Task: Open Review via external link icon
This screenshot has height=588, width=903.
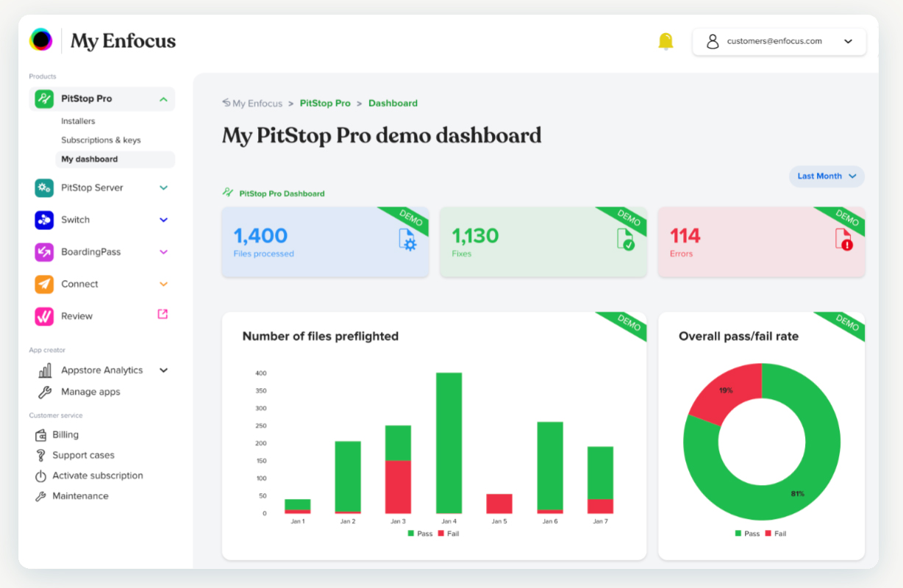Action: [163, 314]
